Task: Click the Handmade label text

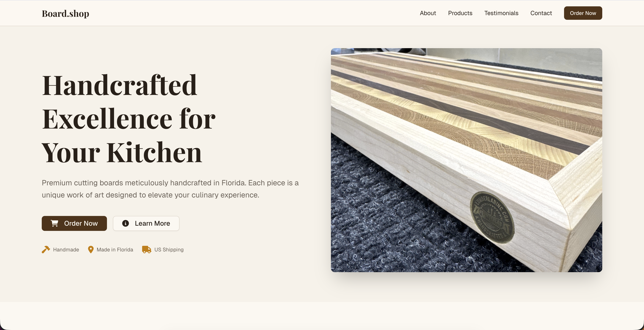Action: pos(66,250)
